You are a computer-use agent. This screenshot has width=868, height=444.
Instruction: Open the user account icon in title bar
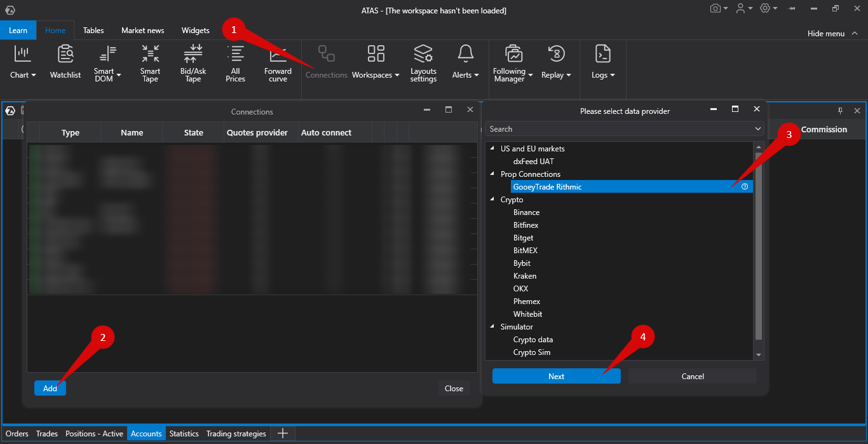click(740, 8)
